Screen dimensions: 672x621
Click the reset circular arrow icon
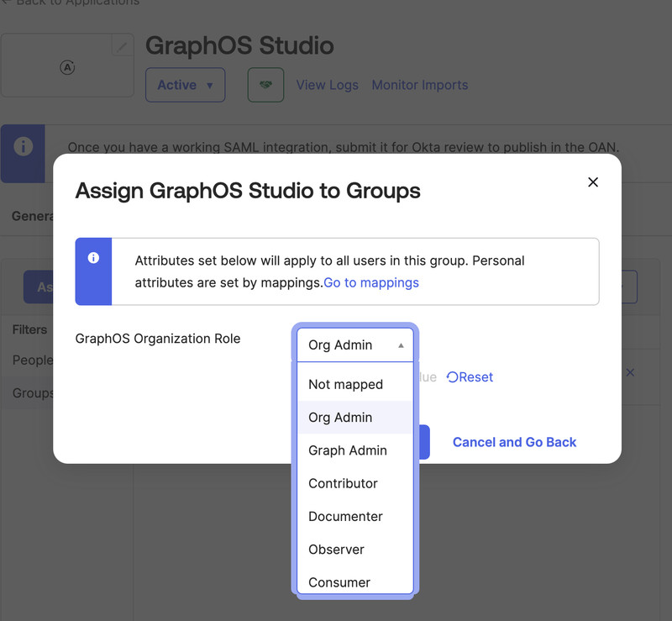[x=452, y=377]
